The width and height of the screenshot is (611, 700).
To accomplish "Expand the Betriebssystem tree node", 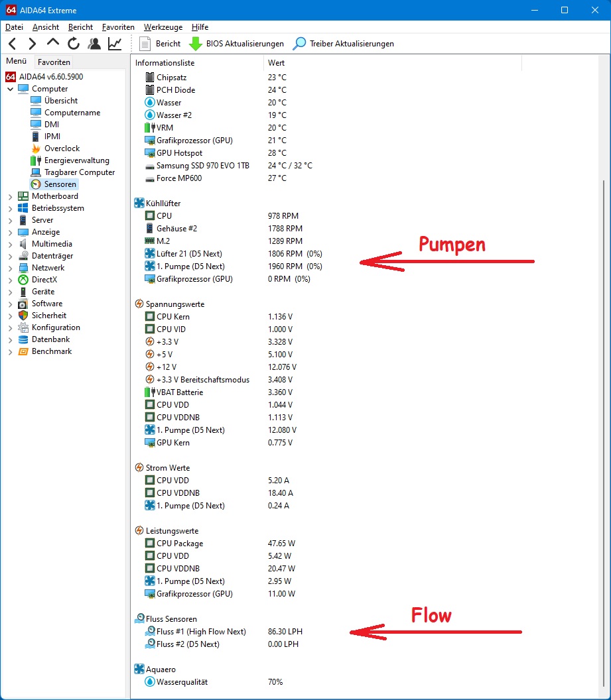I will [x=10, y=209].
